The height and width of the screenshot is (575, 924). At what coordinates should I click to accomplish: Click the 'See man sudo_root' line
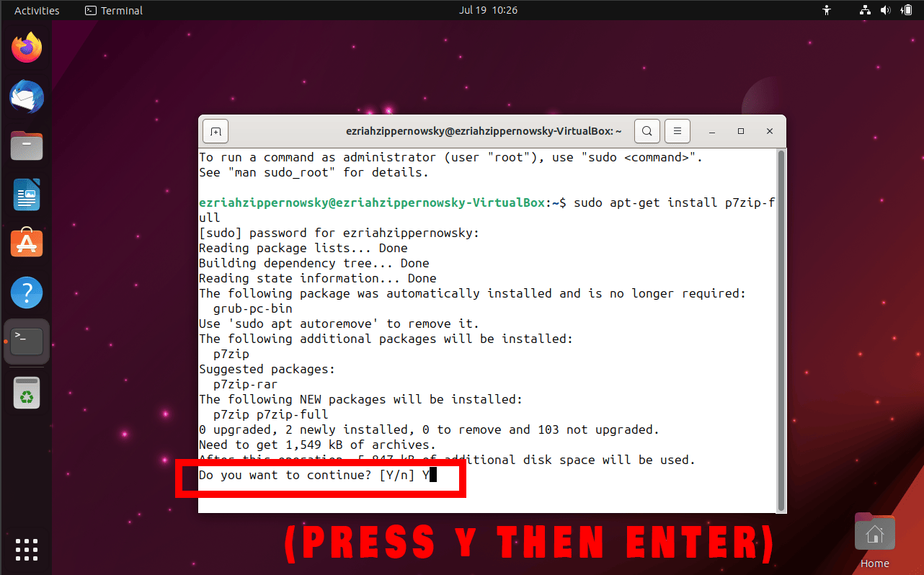[x=314, y=172]
